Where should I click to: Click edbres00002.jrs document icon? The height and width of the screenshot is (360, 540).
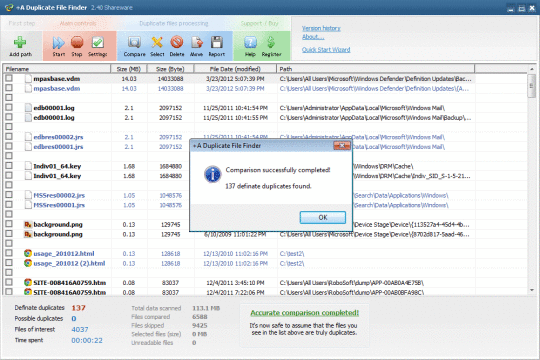[28, 137]
